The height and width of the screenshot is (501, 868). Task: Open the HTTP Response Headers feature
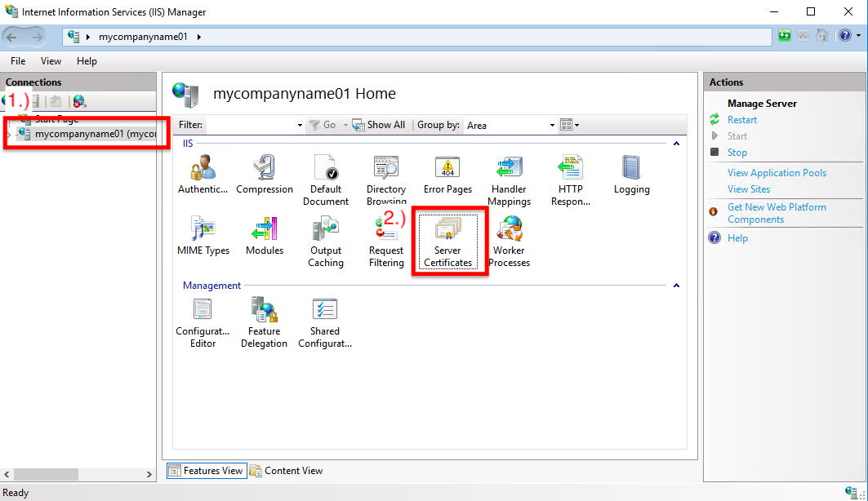570,180
